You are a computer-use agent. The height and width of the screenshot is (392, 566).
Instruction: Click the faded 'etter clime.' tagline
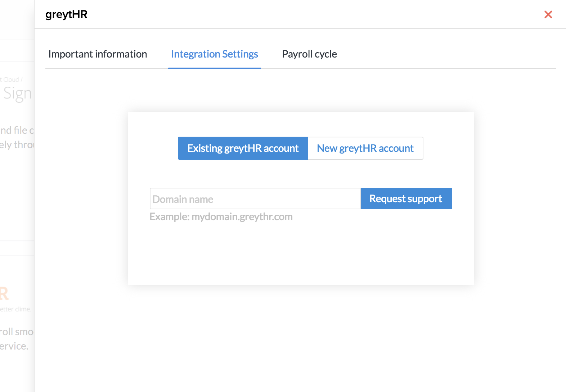pyautogui.click(x=15, y=309)
